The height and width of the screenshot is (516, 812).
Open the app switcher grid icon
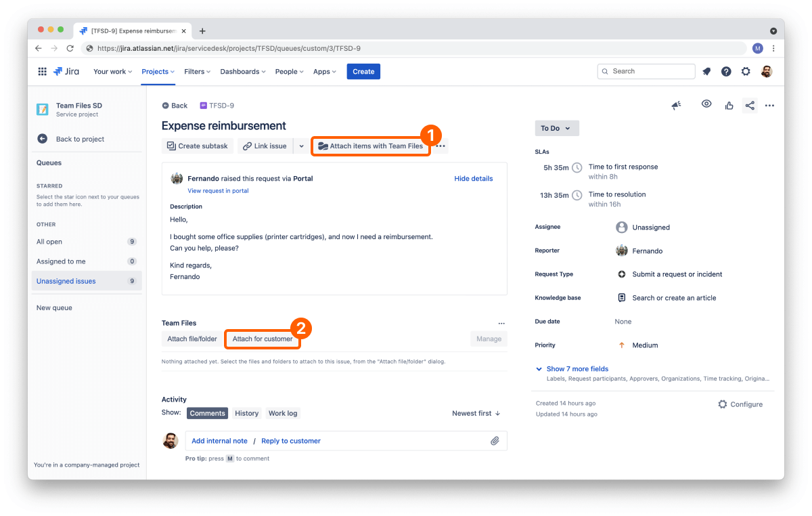point(42,72)
